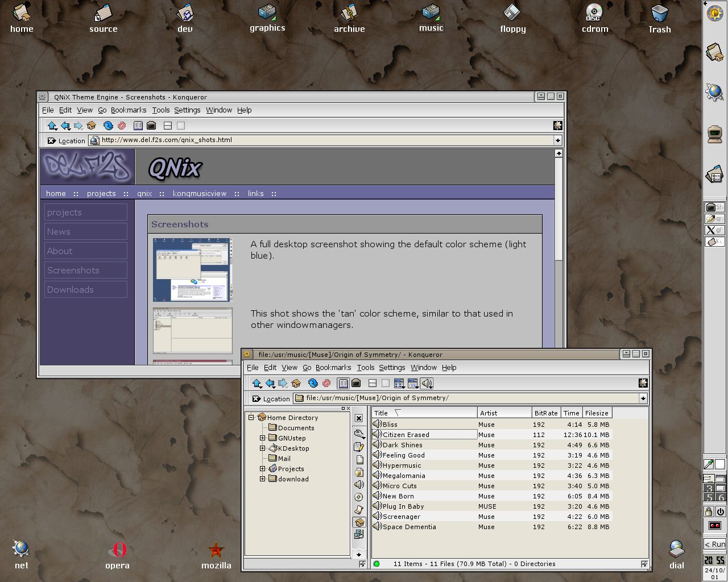Click the kongmusicview link on web page
The height and width of the screenshot is (582, 728).
click(200, 193)
